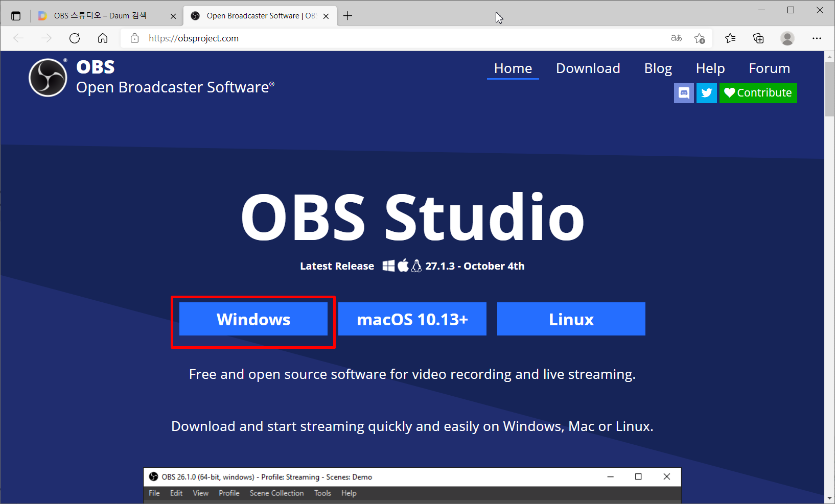The height and width of the screenshot is (504, 835).
Task: Open the browser profile avatar
Action: click(787, 38)
